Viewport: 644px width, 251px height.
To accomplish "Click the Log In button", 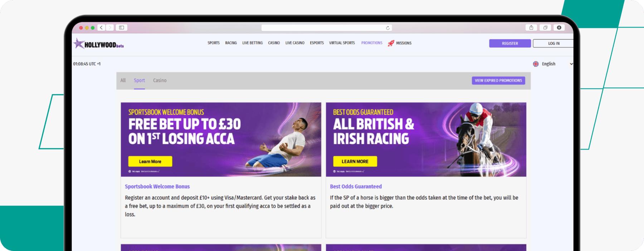I will pyautogui.click(x=553, y=43).
